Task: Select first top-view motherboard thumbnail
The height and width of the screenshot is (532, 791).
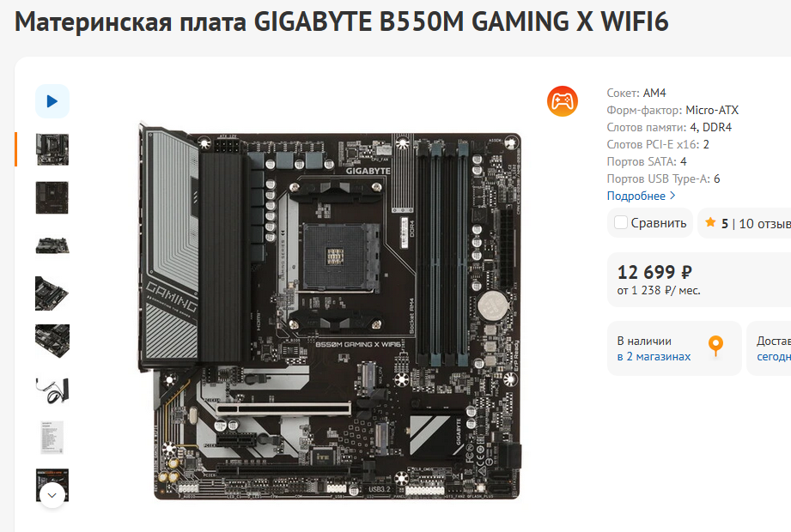Action: click(52, 149)
